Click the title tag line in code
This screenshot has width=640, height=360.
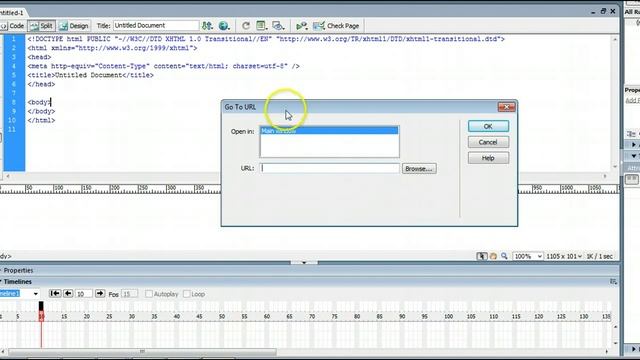[91, 75]
